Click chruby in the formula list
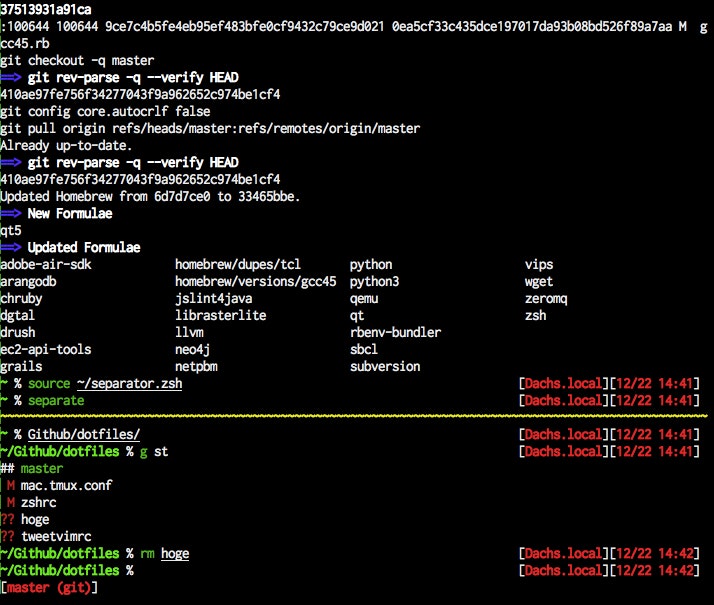 pyautogui.click(x=21, y=299)
